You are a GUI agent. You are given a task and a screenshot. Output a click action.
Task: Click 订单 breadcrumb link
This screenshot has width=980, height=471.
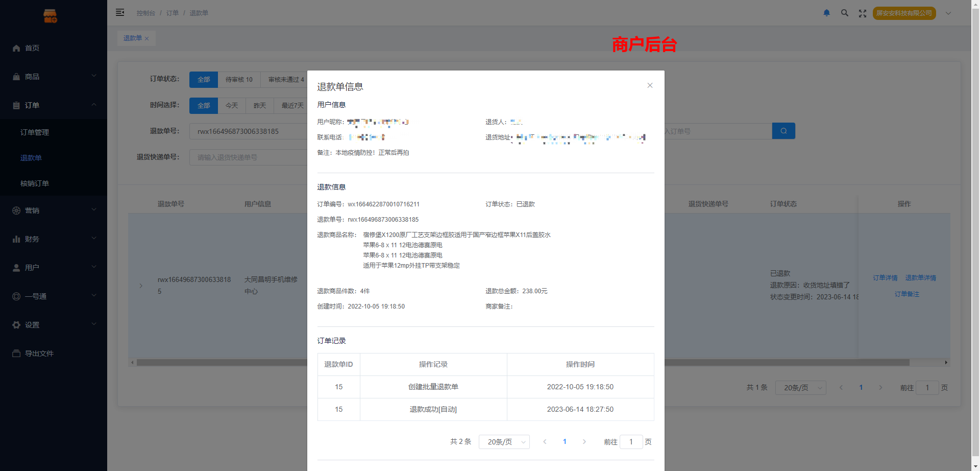pyautogui.click(x=173, y=13)
